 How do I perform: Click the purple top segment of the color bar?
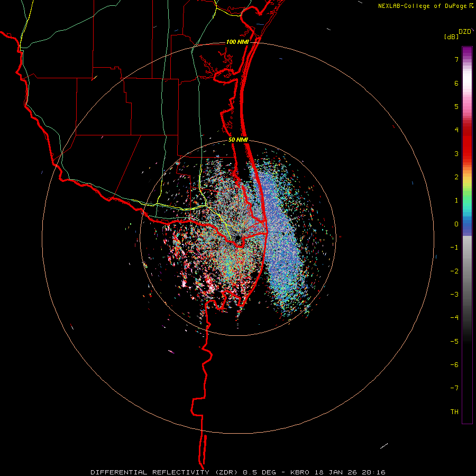(467, 52)
